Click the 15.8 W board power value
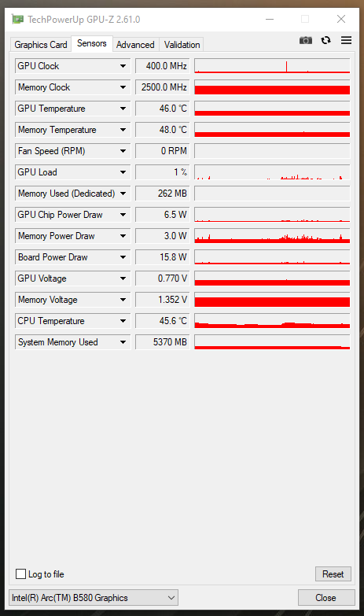This screenshot has height=616, width=364. pyautogui.click(x=163, y=257)
